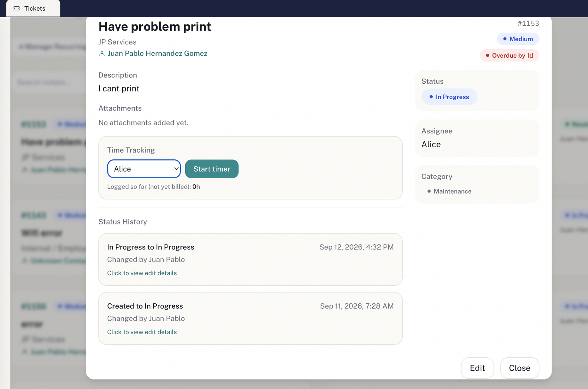Screen dimensions: 588x389
Task: Open the Tickets tab
Action: (33, 8)
